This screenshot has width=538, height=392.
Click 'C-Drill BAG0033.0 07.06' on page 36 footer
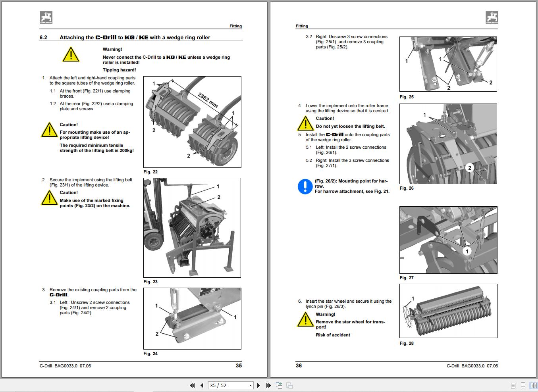point(472,366)
